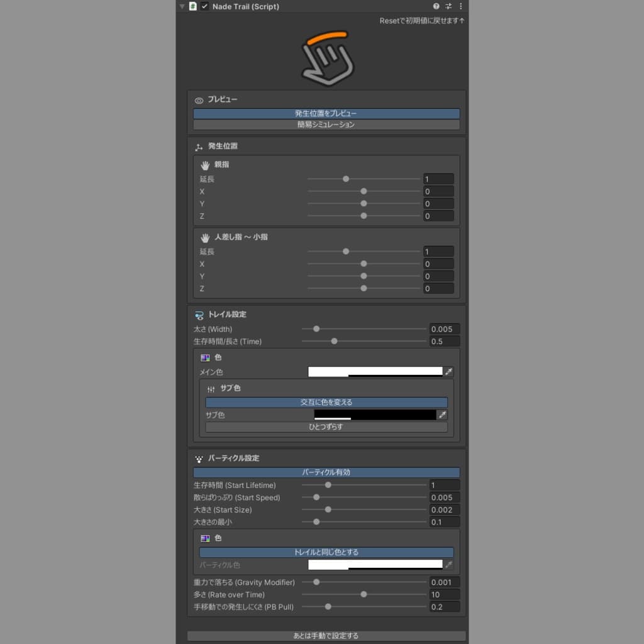This screenshot has height=644, width=644.
Task: Open the メイン色 color swatch
Action: click(x=375, y=372)
